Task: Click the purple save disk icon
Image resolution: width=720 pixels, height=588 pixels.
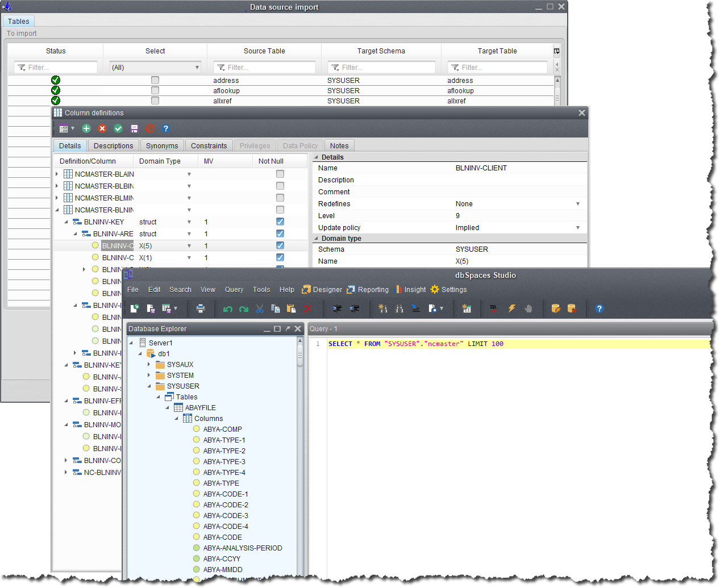Action: point(134,128)
